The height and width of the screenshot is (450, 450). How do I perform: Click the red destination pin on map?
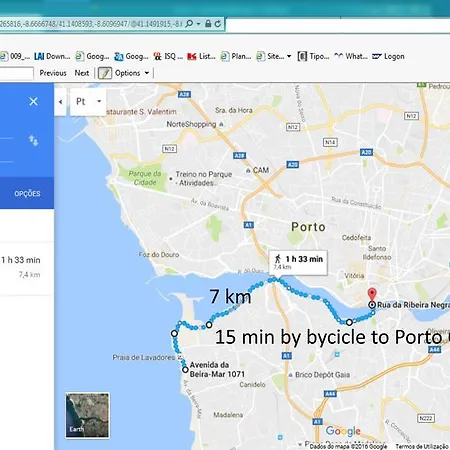click(x=372, y=294)
